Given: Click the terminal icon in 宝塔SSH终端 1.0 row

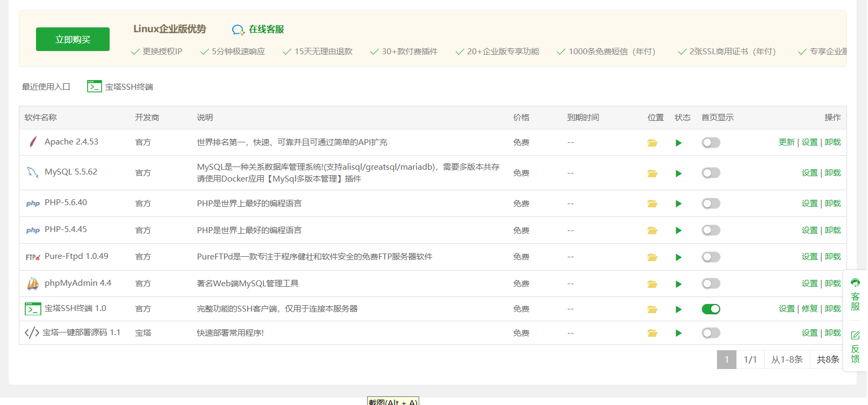Looking at the screenshot, I should (x=33, y=309).
